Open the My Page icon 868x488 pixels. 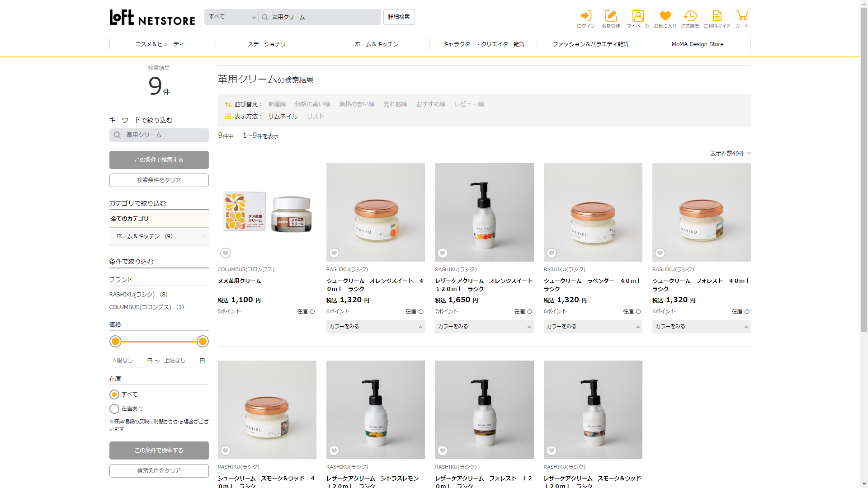coord(638,16)
